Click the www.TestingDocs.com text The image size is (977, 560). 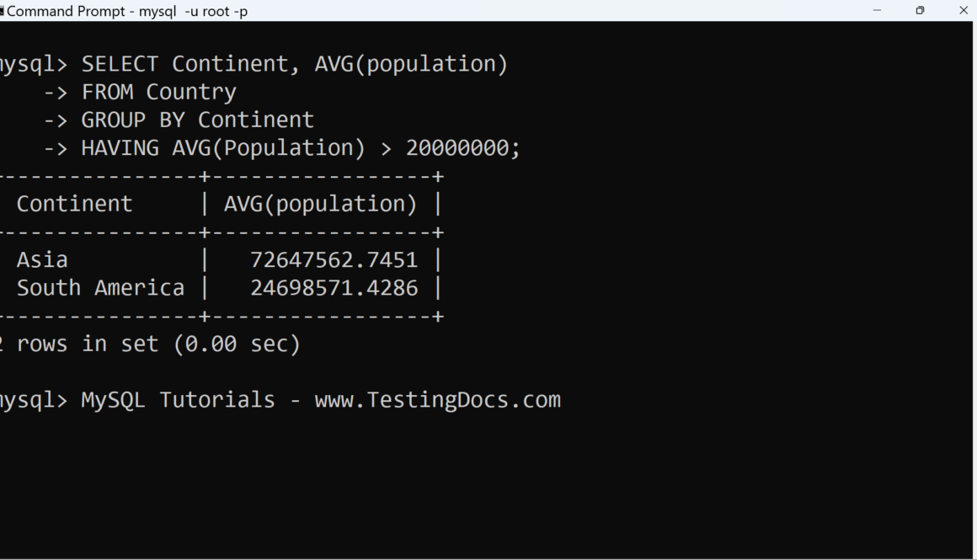pos(437,400)
